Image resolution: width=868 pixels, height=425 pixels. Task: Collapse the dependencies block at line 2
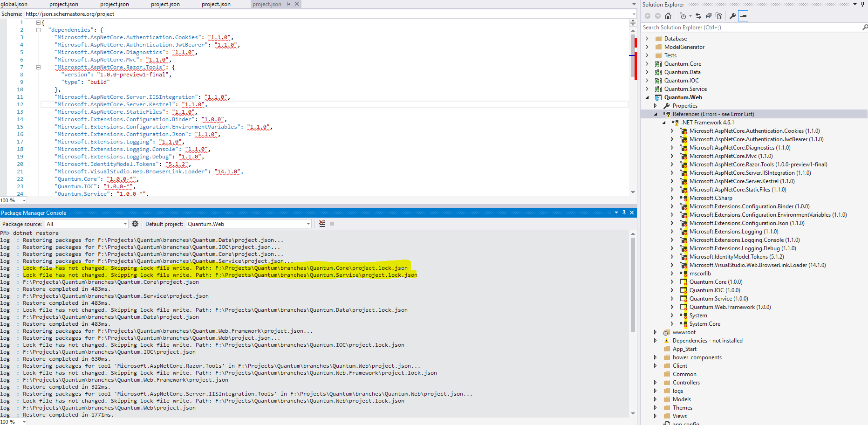pos(38,29)
